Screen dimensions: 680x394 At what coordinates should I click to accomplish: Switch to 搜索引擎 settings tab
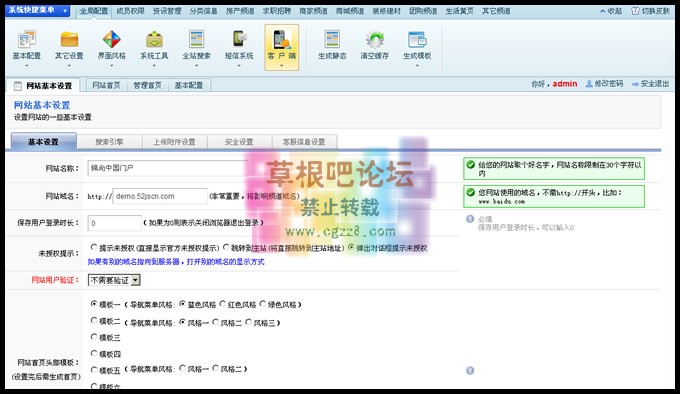coord(109,142)
